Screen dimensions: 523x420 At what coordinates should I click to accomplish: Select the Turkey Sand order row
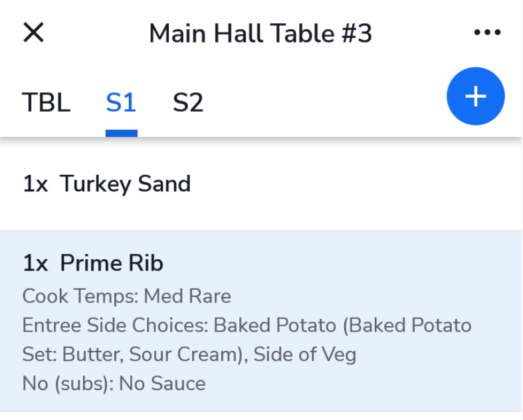[261, 184]
